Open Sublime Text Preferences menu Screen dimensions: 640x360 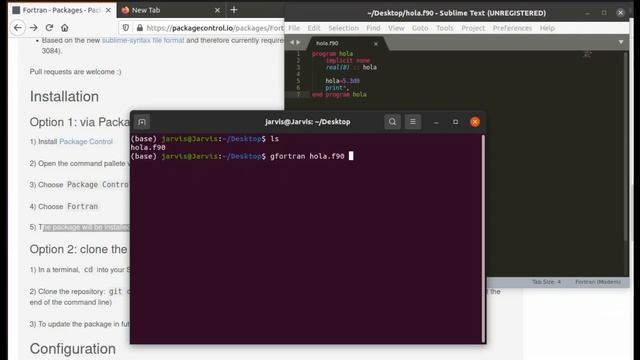point(512,28)
